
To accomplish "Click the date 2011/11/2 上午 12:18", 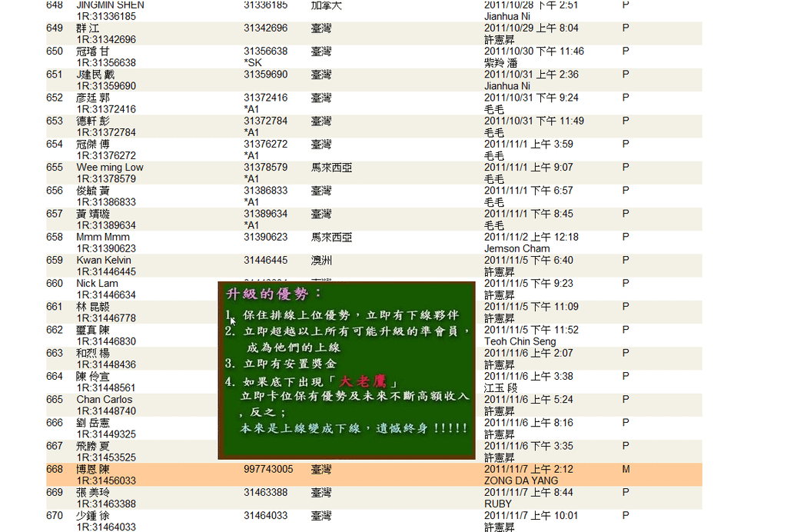I will coord(531,237).
